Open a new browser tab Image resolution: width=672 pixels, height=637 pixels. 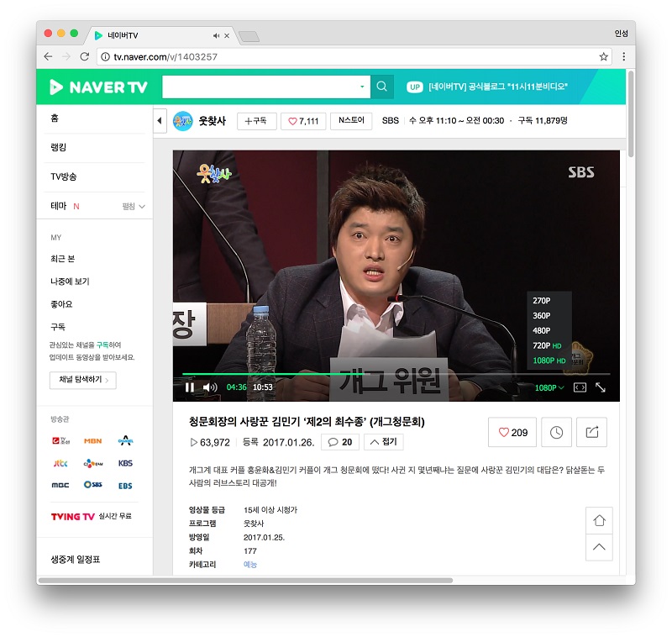point(249,37)
